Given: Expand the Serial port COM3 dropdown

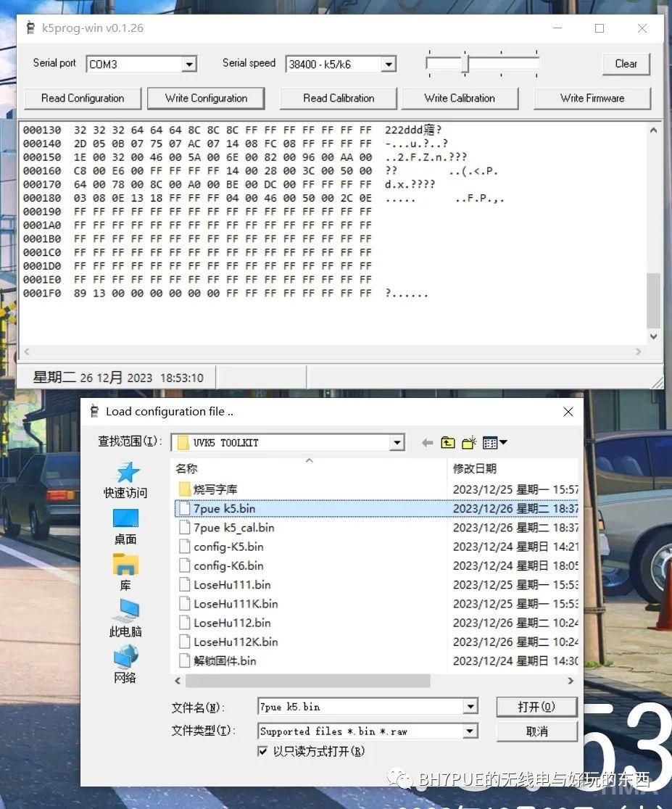Looking at the screenshot, I should [x=189, y=65].
